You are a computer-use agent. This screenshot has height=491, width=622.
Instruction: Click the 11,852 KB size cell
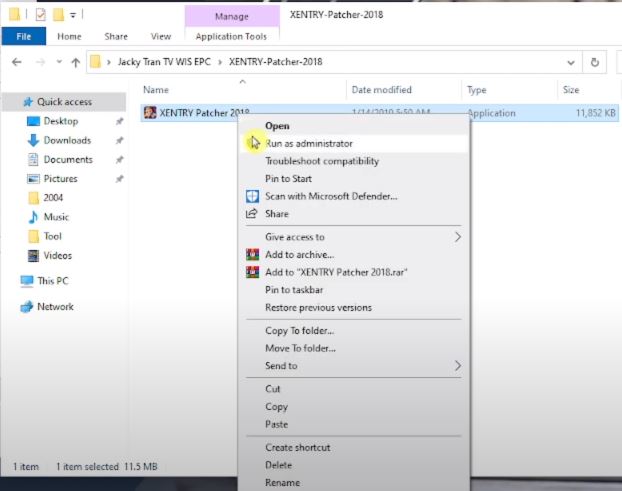pos(595,113)
